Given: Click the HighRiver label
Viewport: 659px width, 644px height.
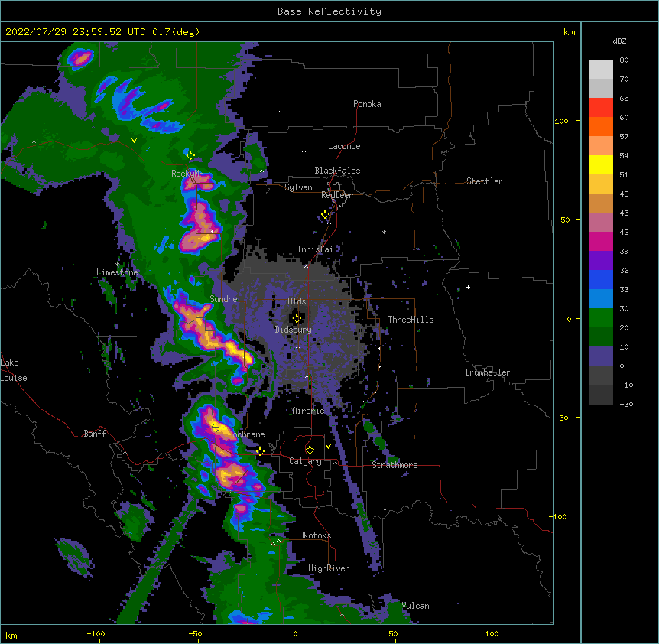Looking at the screenshot, I should click(329, 568).
